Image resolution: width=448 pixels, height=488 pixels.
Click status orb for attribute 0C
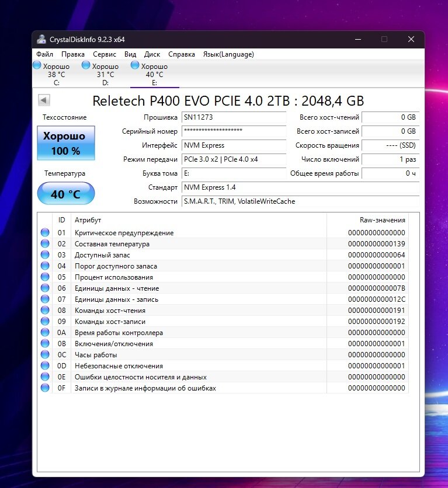[x=45, y=354]
